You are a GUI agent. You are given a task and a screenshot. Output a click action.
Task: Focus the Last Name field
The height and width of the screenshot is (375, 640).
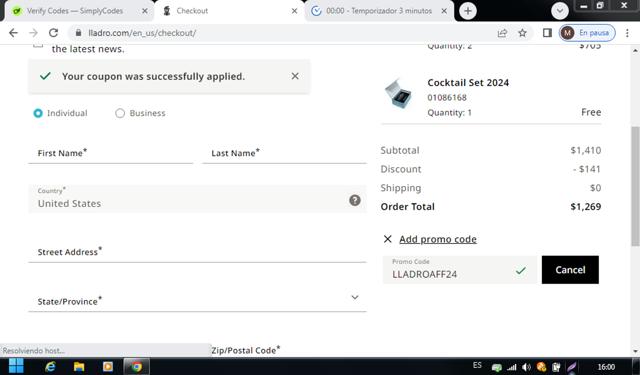coord(284,153)
